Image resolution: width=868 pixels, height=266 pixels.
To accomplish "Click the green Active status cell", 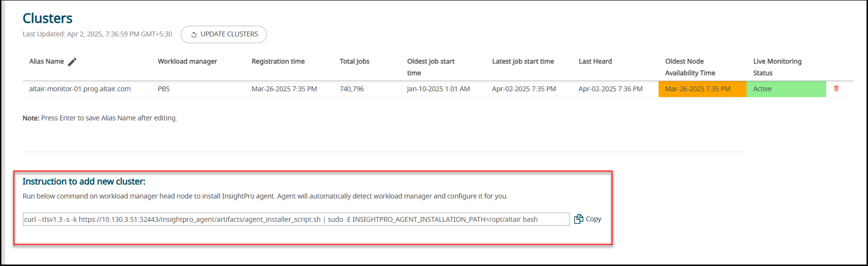I will pyautogui.click(x=785, y=89).
